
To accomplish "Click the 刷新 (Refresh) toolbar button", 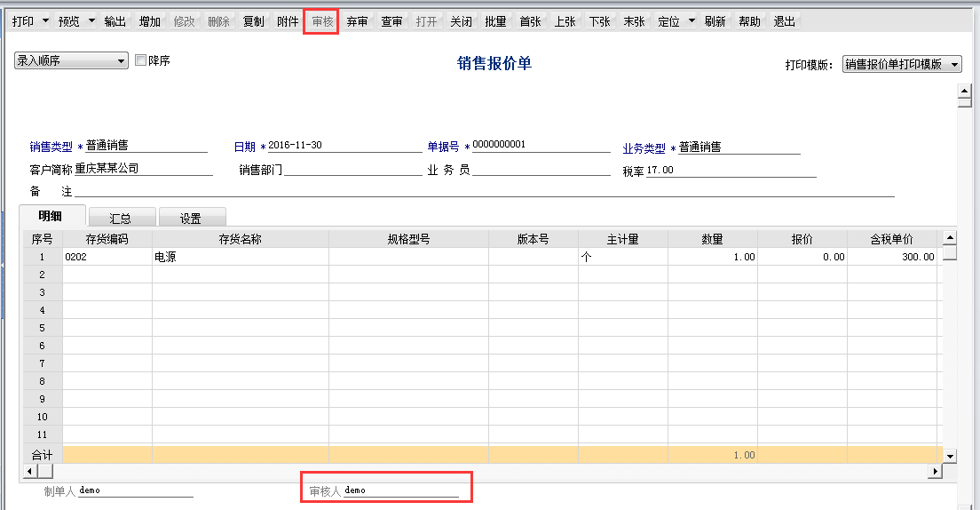I will tap(715, 21).
